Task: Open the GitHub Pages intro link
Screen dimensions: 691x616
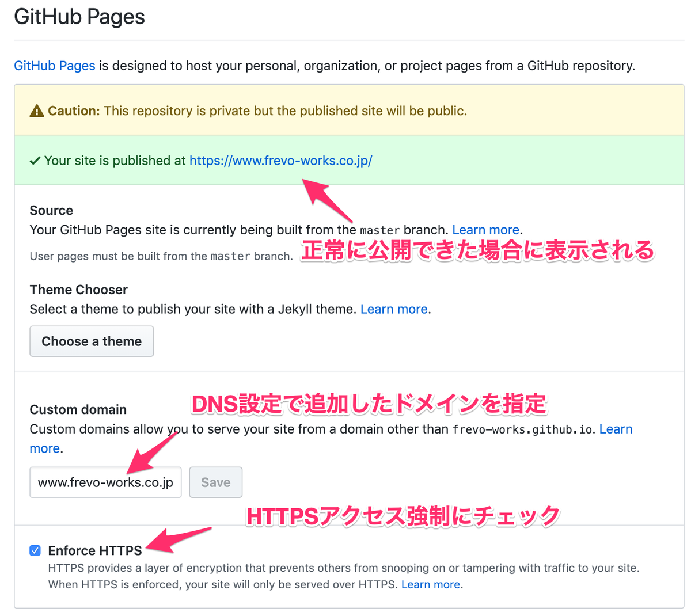Action: pos(55,66)
